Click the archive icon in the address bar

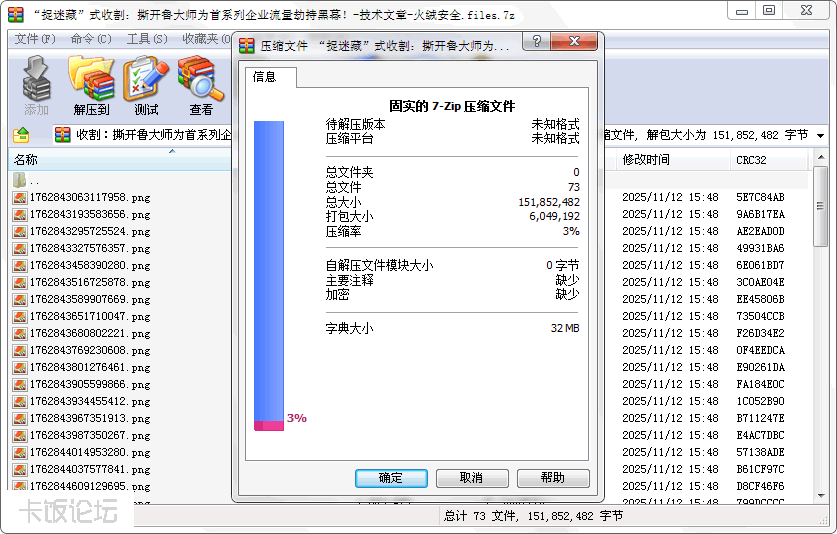63,135
